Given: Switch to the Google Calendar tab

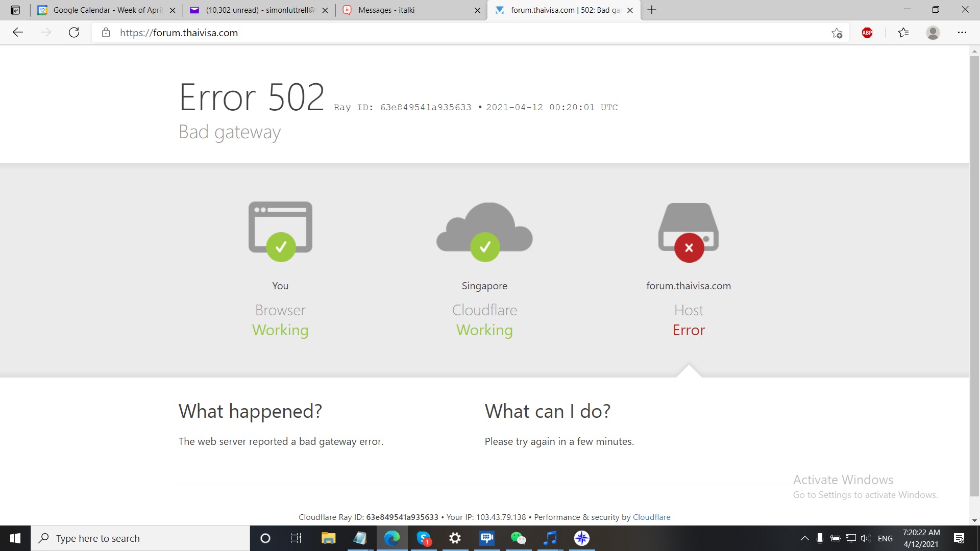Looking at the screenshot, I should (x=107, y=10).
